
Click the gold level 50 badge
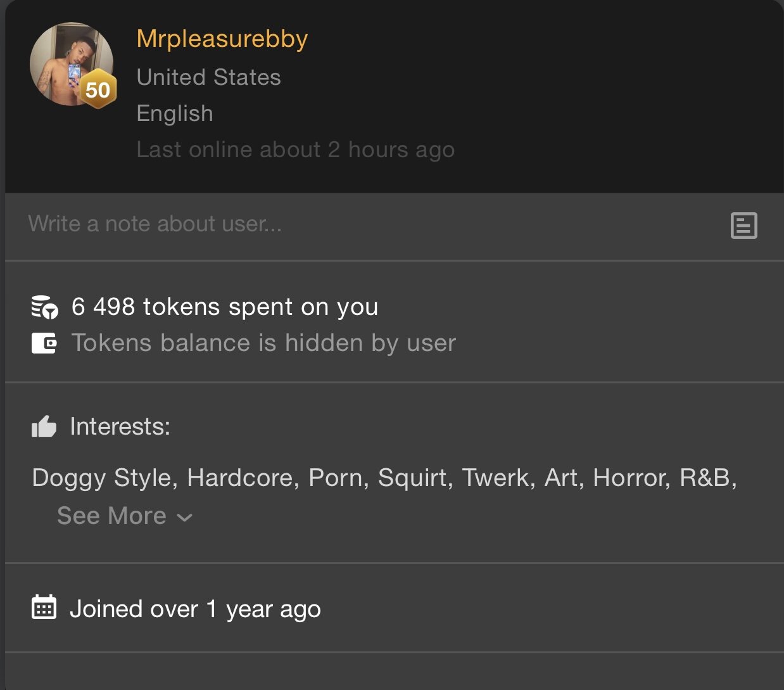pos(98,91)
